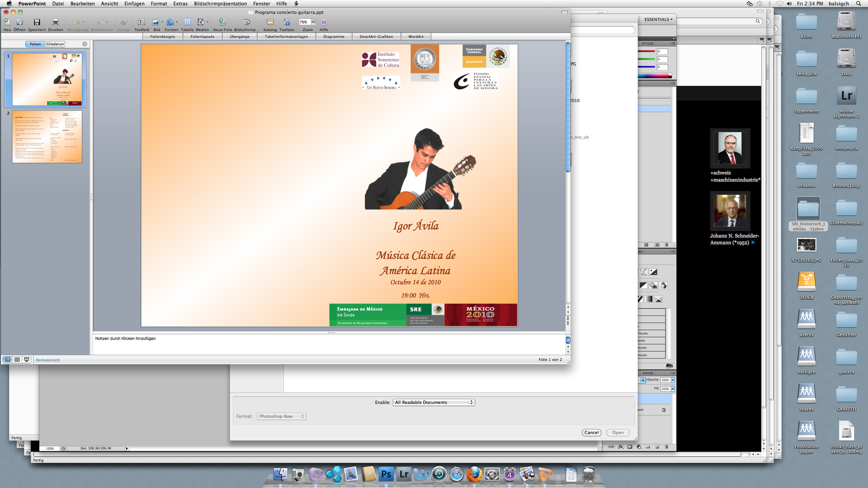Insert a Textfeld text box
This screenshot has height=488, width=868.
(x=141, y=22)
